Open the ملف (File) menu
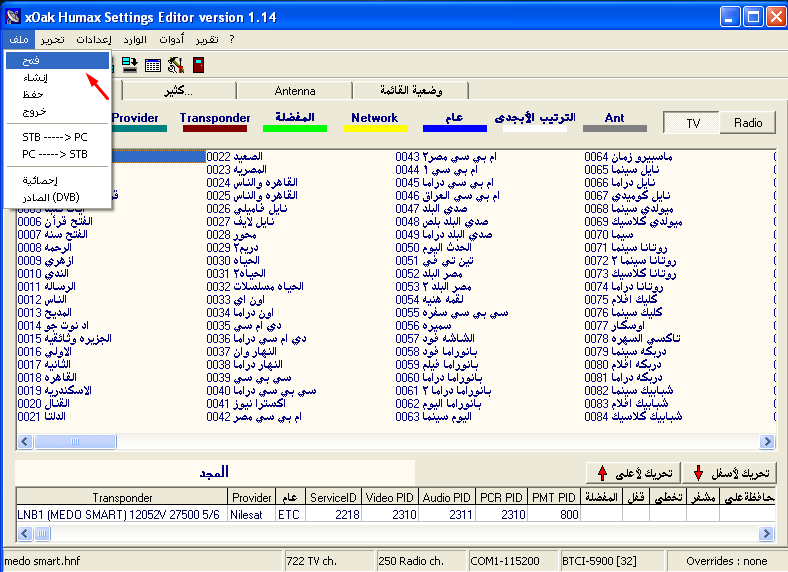This screenshot has height=572, width=788. [19, 39]
